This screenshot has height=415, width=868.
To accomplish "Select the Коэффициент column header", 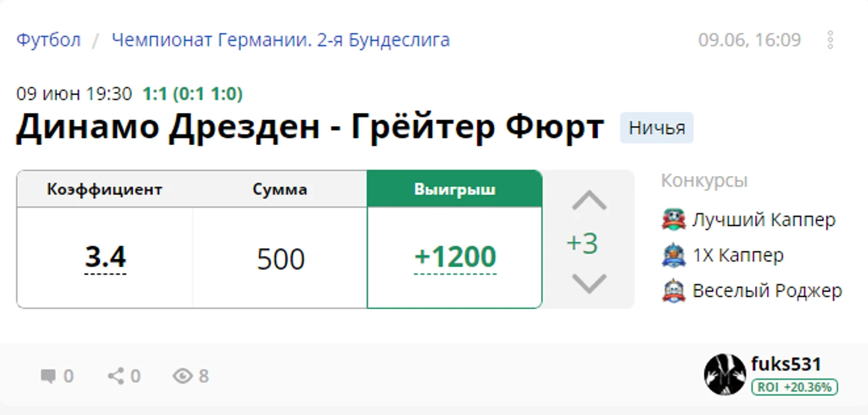I will click(105, 189).
